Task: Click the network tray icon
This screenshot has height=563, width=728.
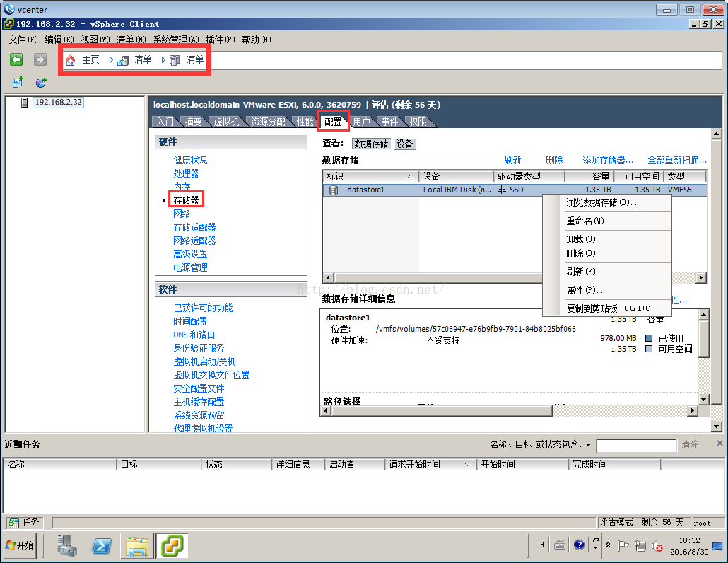Action: (x=640, y=546)
